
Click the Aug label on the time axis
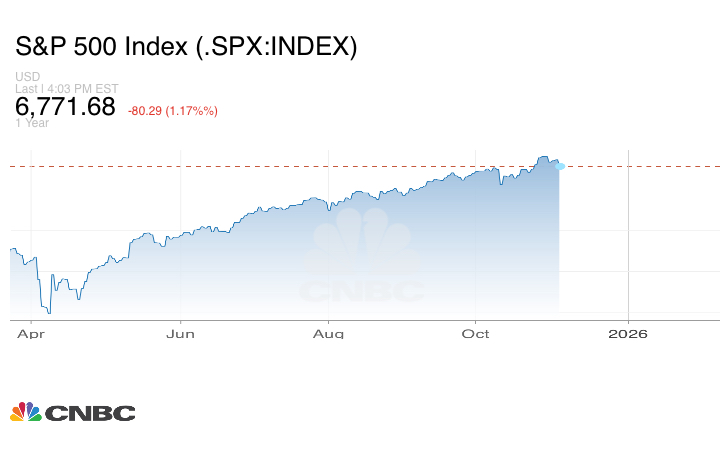tap(329, 334)
